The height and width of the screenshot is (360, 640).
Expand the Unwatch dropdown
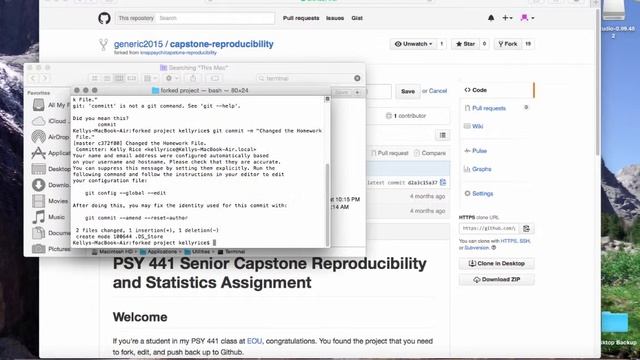click(413, 44)
